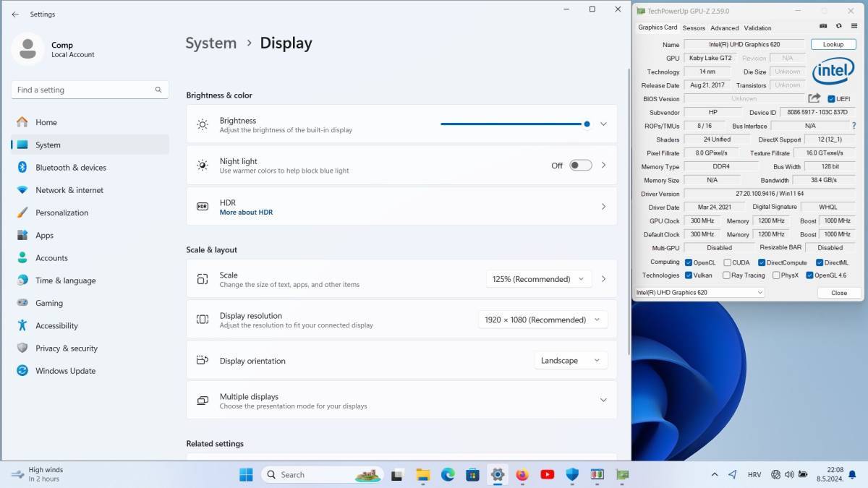Open Microsoft Store from the taskbar
868x488 pixels.
pos(472,474)
